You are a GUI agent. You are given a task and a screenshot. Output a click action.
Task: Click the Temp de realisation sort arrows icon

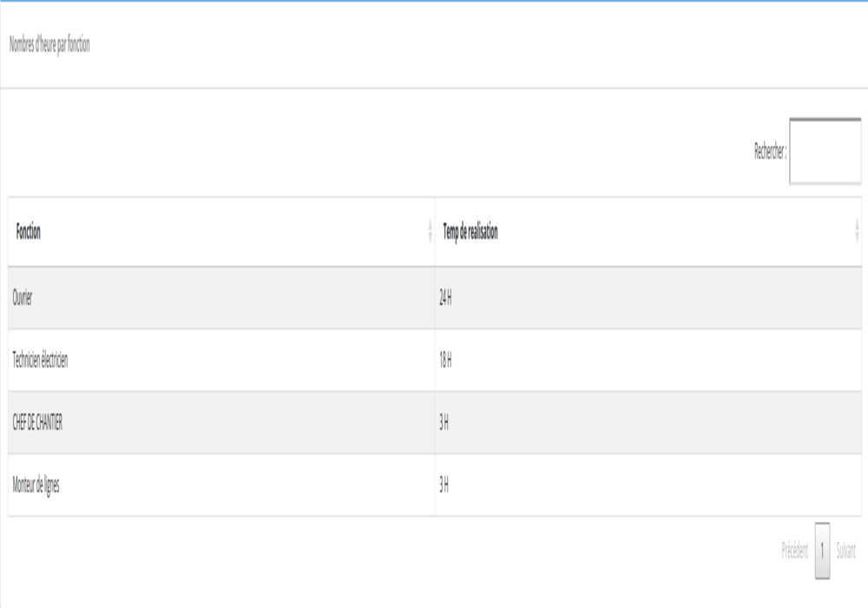point(857,232)
